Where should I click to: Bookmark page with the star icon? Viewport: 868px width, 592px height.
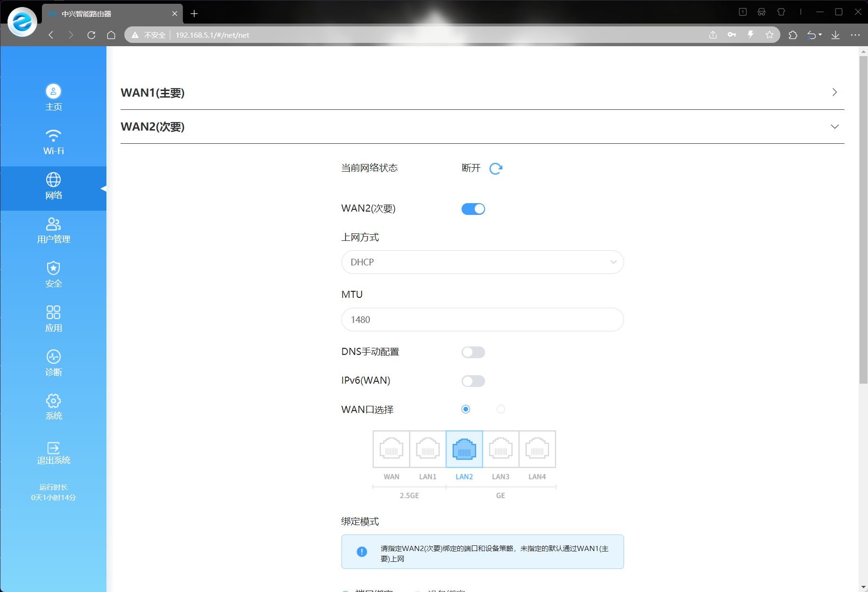[770, 35]
